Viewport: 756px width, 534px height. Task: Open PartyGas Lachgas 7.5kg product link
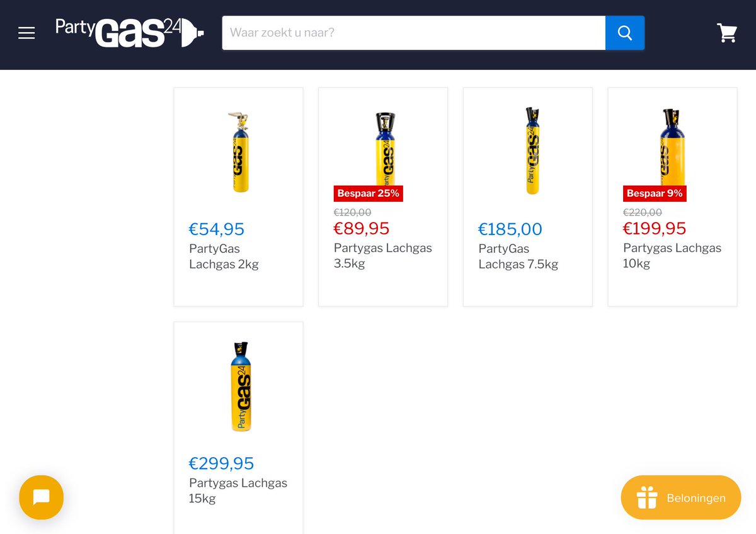coord(518,257)
